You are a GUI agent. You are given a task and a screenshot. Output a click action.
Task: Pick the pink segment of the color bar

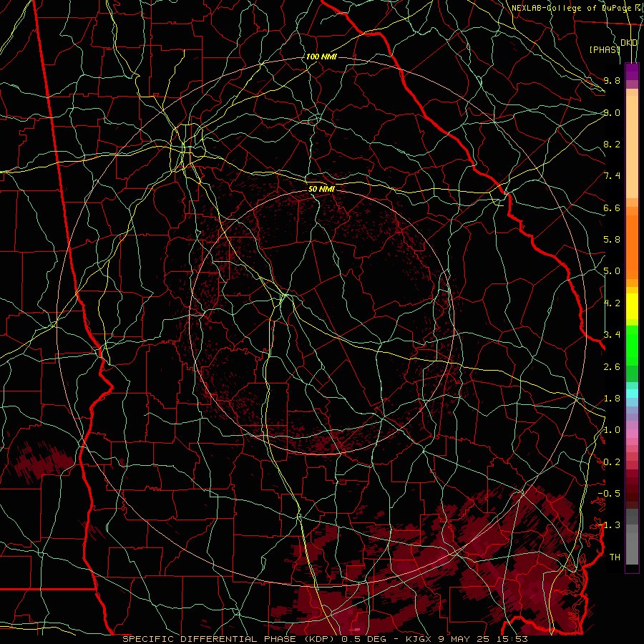[x=632, y=434]
